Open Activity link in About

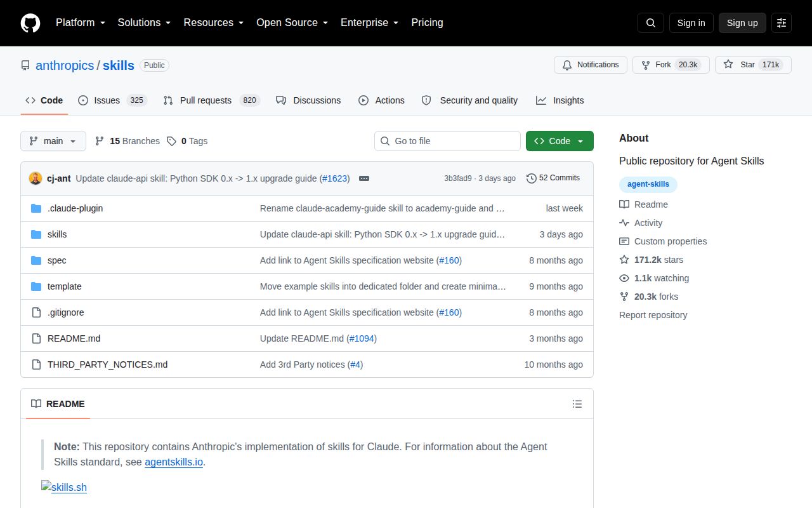click(641, 223)
